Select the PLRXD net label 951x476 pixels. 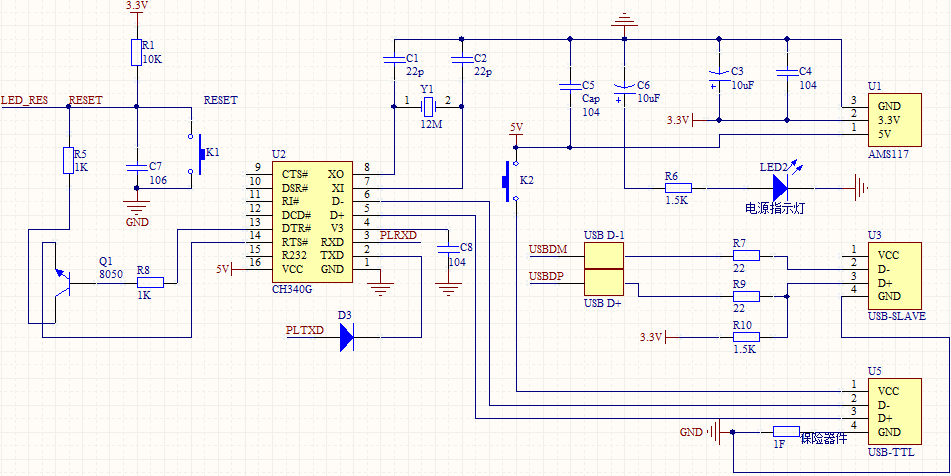click(x=399, y=235)
